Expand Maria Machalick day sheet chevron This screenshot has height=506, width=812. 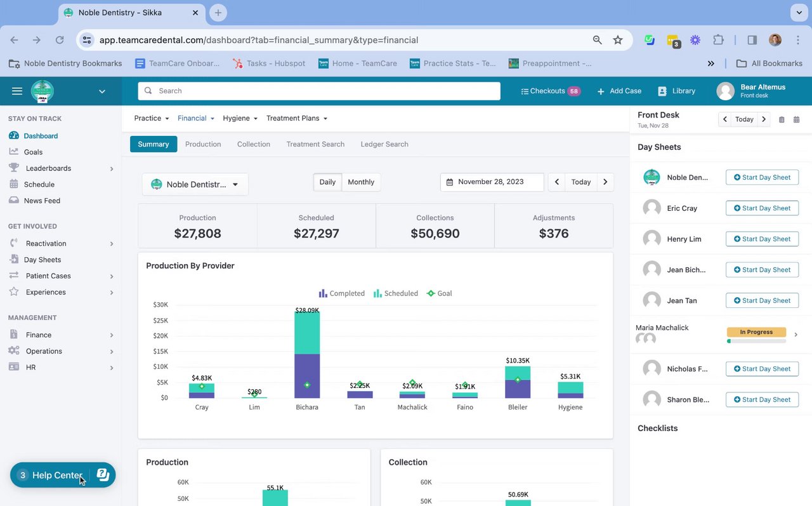796,335
